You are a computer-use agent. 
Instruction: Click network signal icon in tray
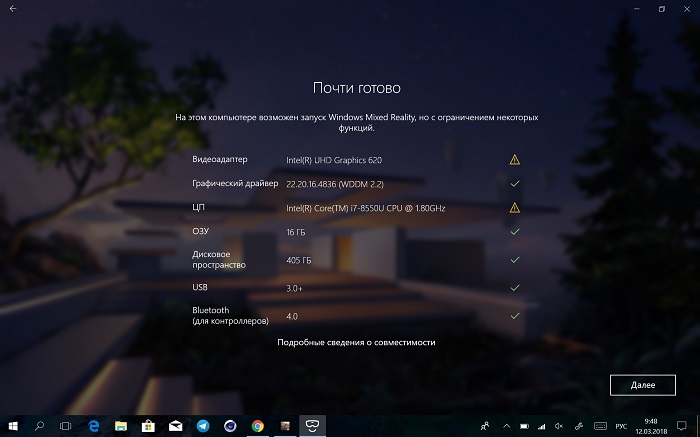(542, 426)
